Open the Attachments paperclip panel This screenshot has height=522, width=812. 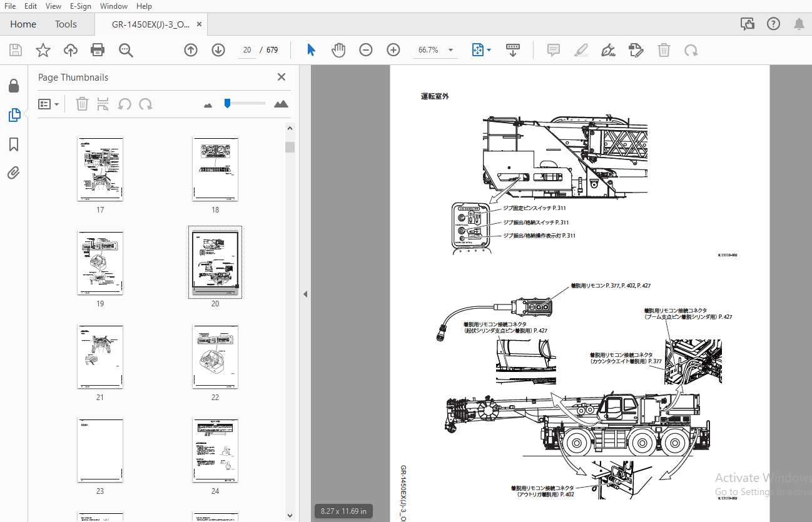(14, 173)
